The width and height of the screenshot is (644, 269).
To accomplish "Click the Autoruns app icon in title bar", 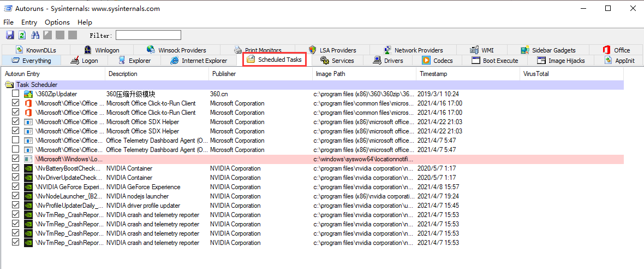I will click(8, 8).
